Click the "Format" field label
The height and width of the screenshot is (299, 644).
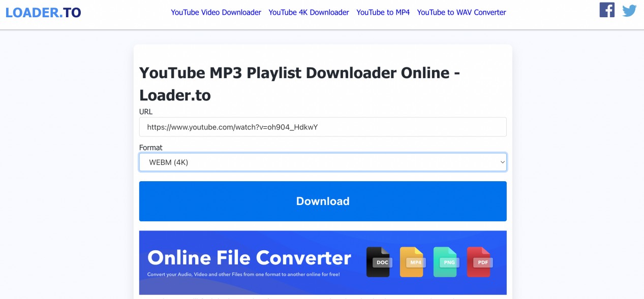(151, 148)
